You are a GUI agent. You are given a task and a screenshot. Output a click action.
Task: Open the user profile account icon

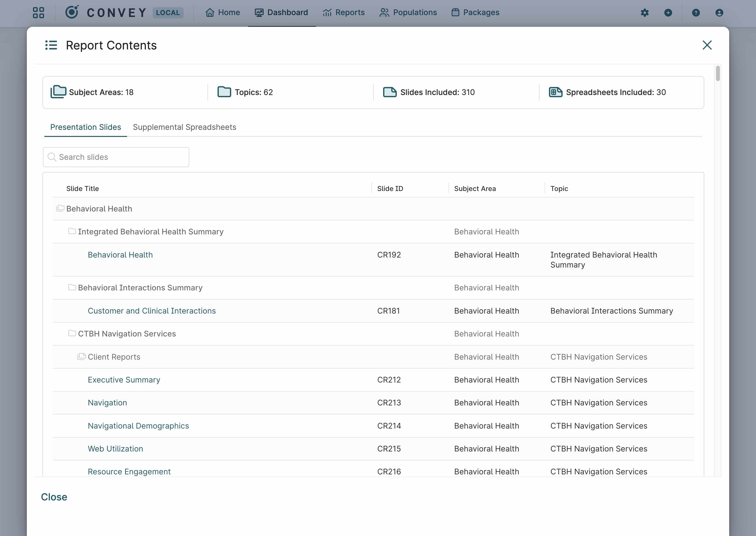(x=719, y=12)
